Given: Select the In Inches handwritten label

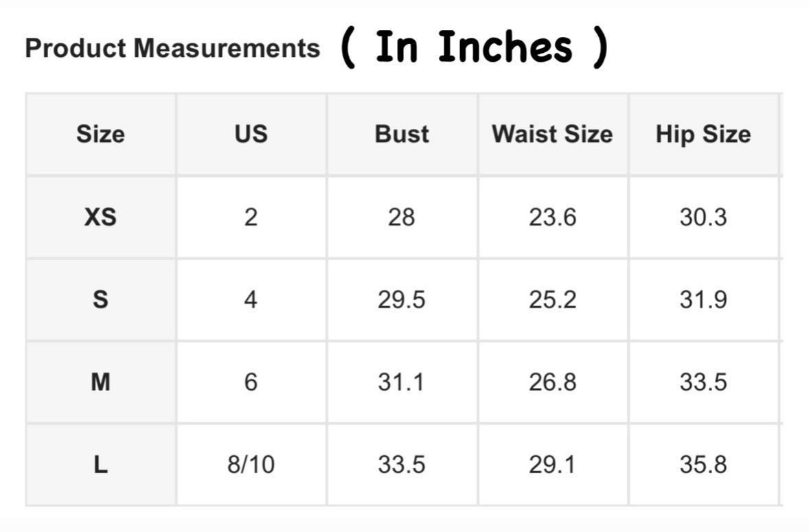Looking at the screenshot, I should click(475, 47).
